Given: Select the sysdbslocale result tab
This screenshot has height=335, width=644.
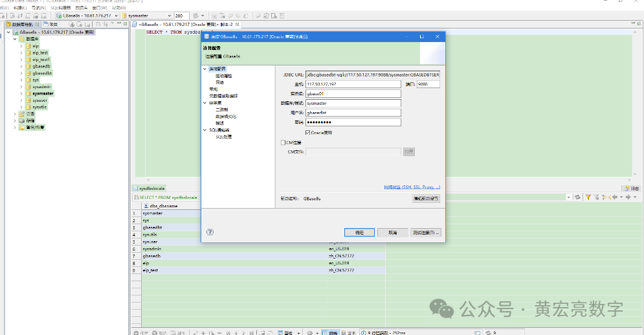Looking at the screenshot, I should (x=149, y=189).
